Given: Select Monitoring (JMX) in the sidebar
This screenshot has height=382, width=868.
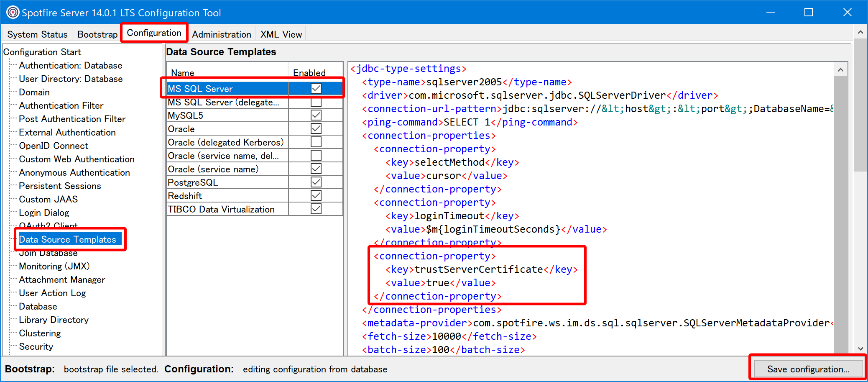Looking at the screenshot, I should [x=54, y=266].
